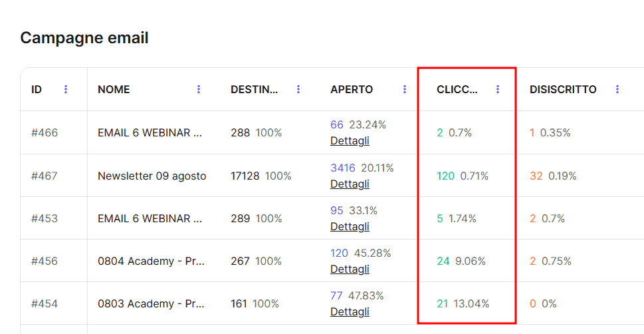Click the NOME column header
Viewport: 644px width, 334px height.
click(x=114, y=89)
